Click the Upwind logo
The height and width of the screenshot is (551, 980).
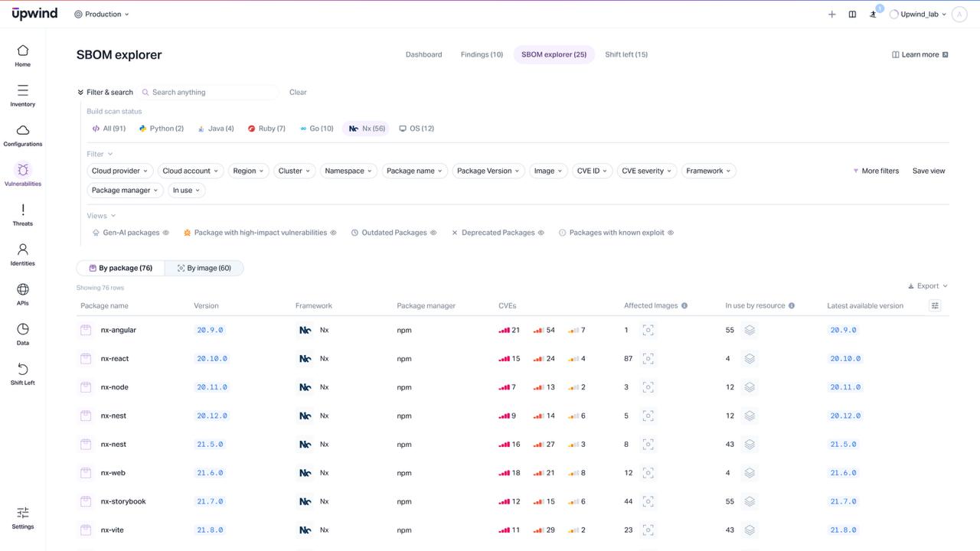click(x=36, y=14)
